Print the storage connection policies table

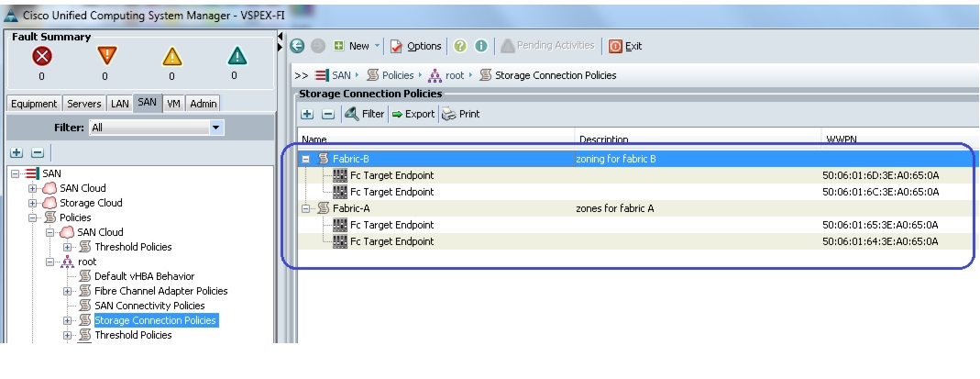pos(461,114)
